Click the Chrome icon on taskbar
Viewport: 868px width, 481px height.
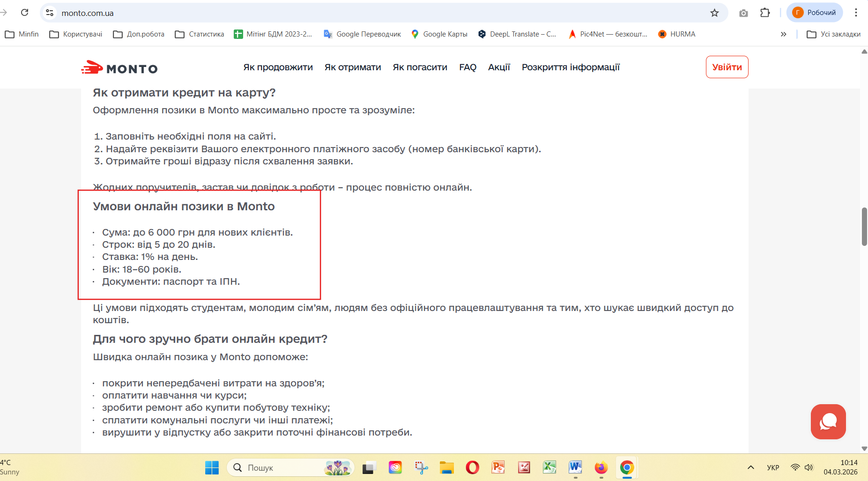tap(627, 467)
